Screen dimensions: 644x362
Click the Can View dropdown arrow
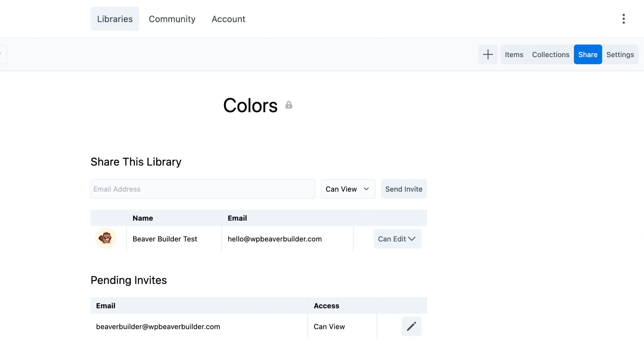pos(366,189)
